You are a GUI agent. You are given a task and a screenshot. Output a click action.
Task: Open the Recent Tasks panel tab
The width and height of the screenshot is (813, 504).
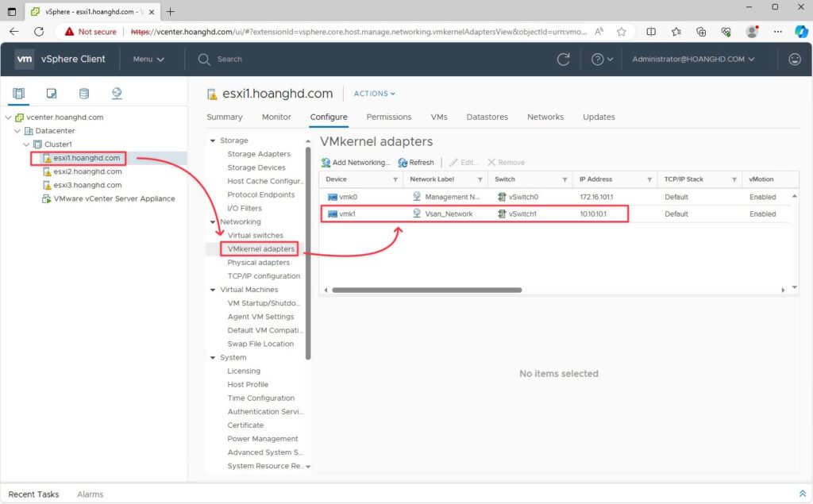pos(33,494)
